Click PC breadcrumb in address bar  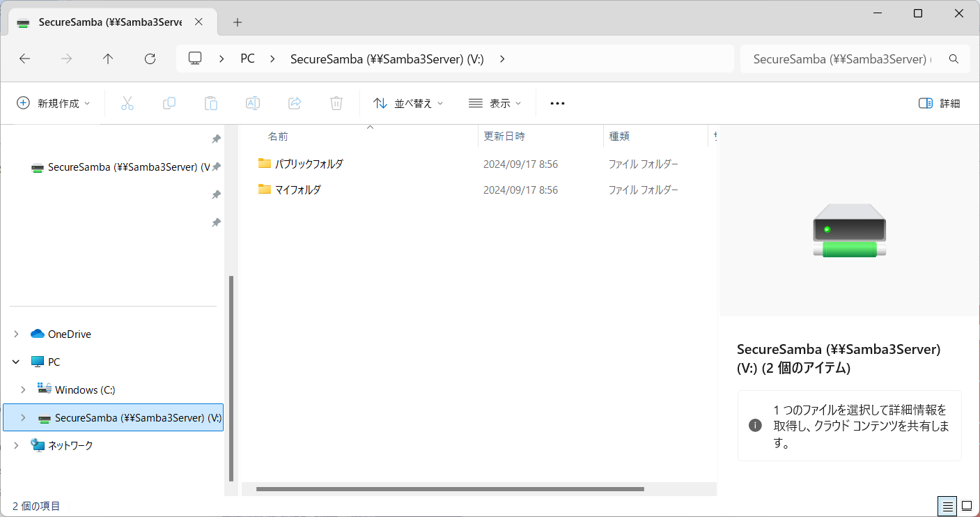coord(247,59)
